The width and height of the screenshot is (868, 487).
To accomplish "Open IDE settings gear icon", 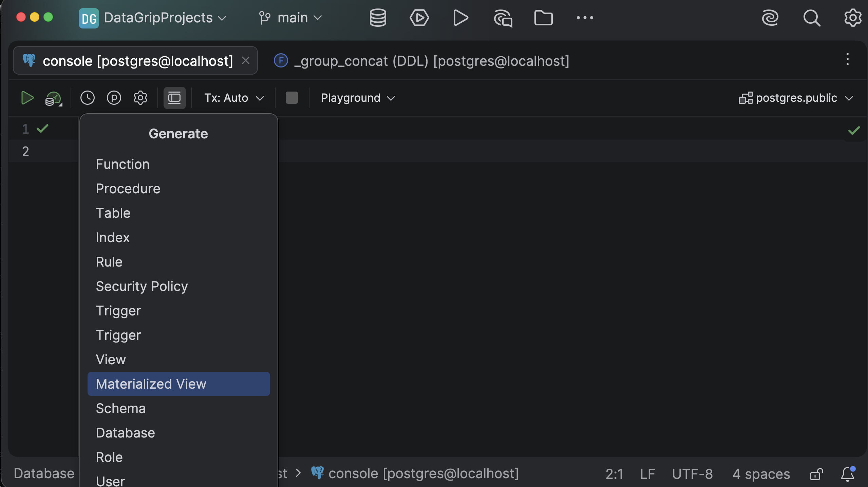I will click(852, 18).
